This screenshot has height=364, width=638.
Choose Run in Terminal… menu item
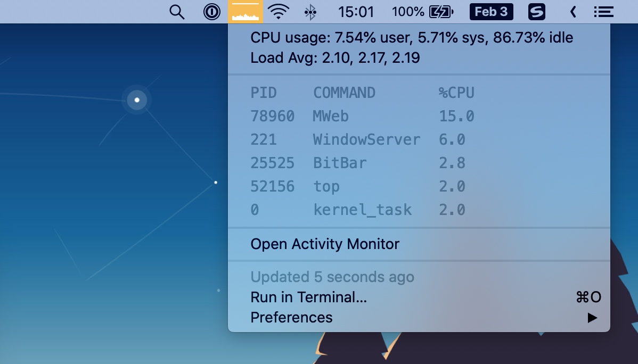(309, 297)
